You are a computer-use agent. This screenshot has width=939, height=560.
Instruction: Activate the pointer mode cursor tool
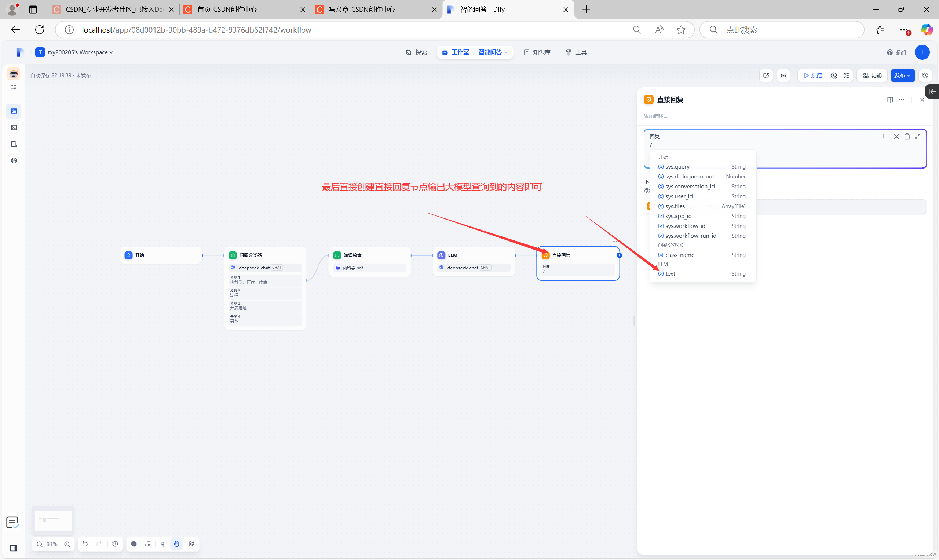(x=163, y=544)
